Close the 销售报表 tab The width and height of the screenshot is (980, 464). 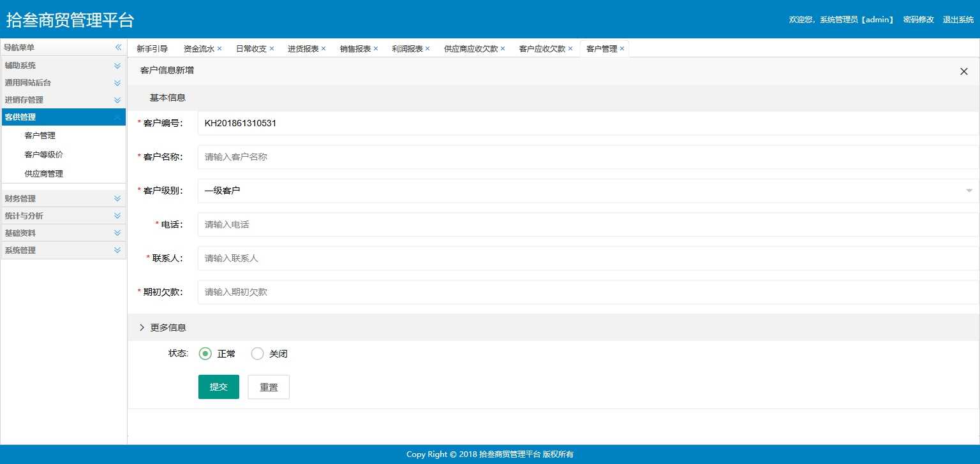coord(376,48)
